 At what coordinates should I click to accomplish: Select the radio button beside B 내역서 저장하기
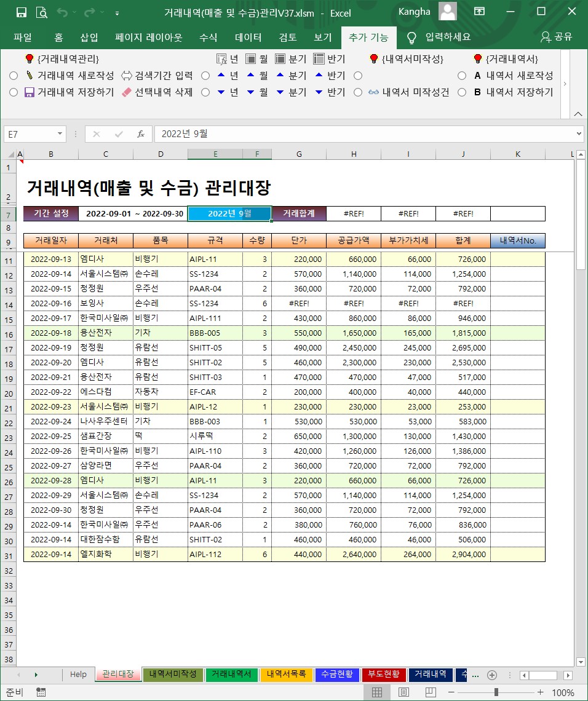pos(462,92)
